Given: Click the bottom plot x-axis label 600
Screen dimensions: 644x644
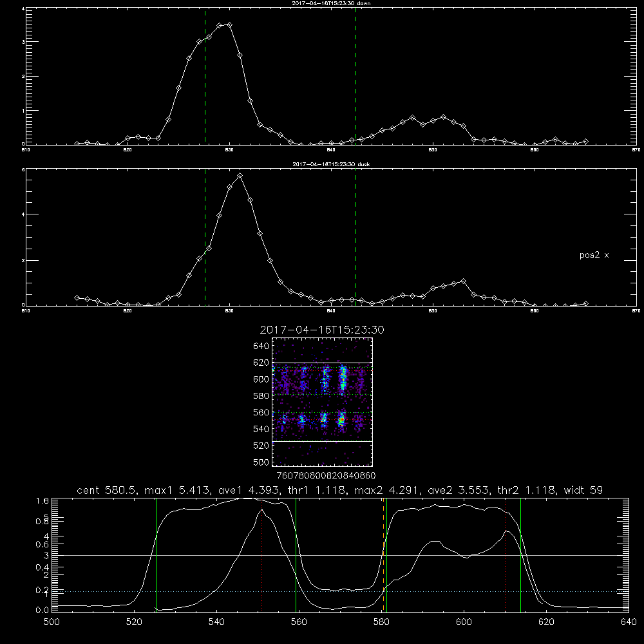Looking at the screenshot, I should [464, 622].
